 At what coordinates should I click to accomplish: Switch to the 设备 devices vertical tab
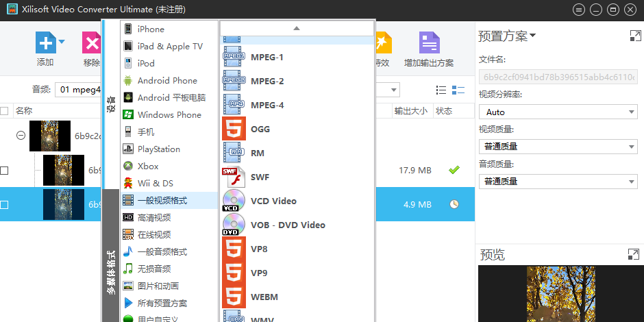coord(111,105)
